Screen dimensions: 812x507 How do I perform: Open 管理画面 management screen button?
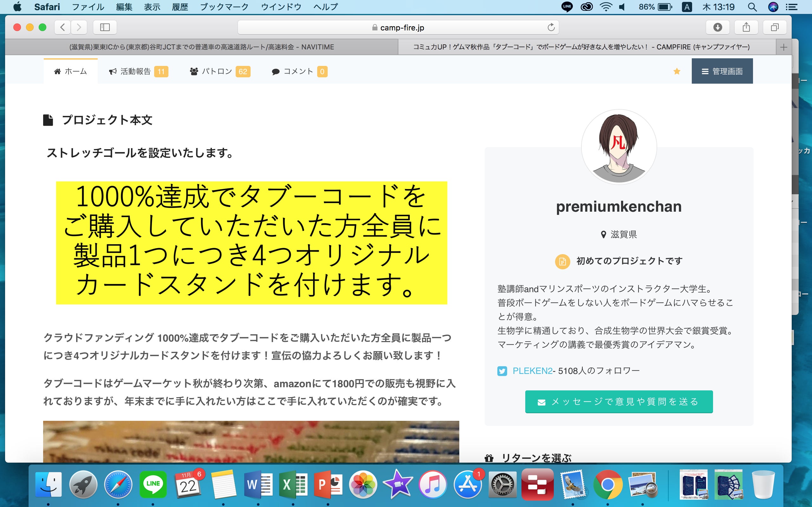click(x=722, y=71)
